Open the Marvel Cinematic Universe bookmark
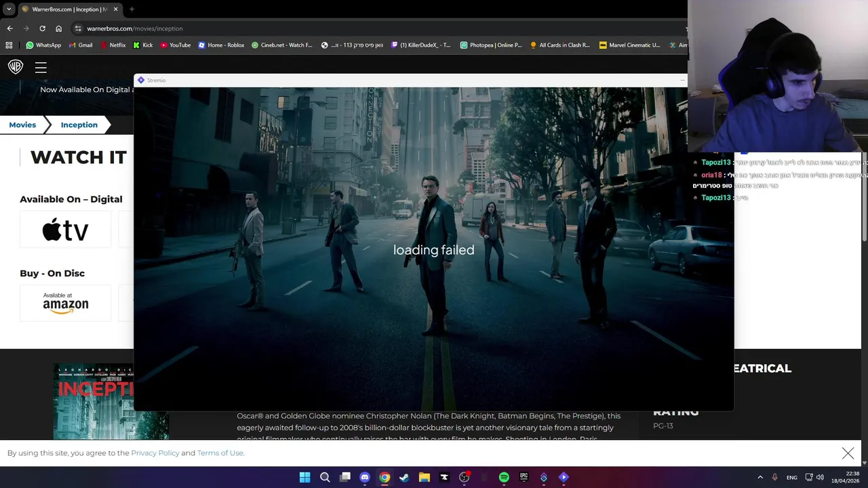Viewport: 868px width, 488px height. [630, 45]
